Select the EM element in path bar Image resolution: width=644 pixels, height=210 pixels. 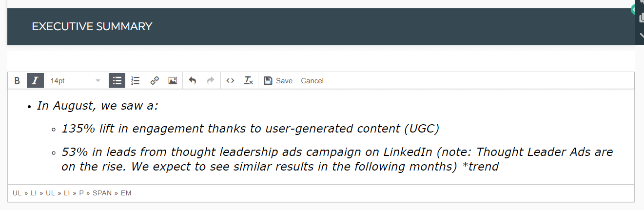(x=126, y=193)
